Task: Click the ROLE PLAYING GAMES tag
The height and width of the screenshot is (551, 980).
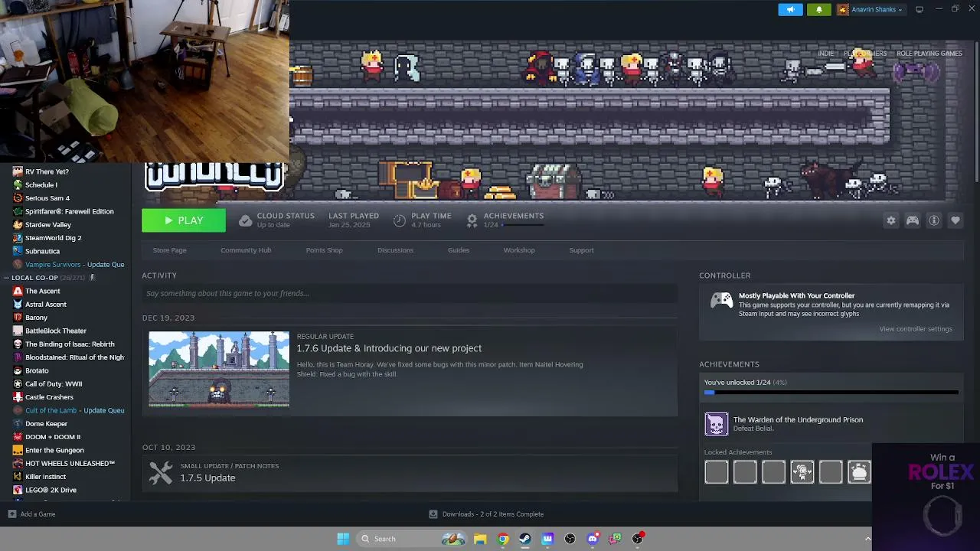Action: coord(929,54)
